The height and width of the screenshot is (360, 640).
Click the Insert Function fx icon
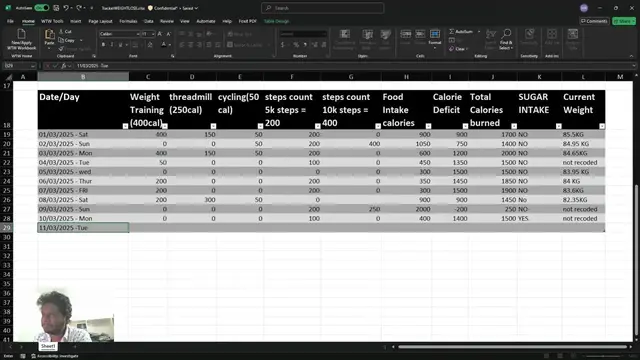click(x=64, y=66)
